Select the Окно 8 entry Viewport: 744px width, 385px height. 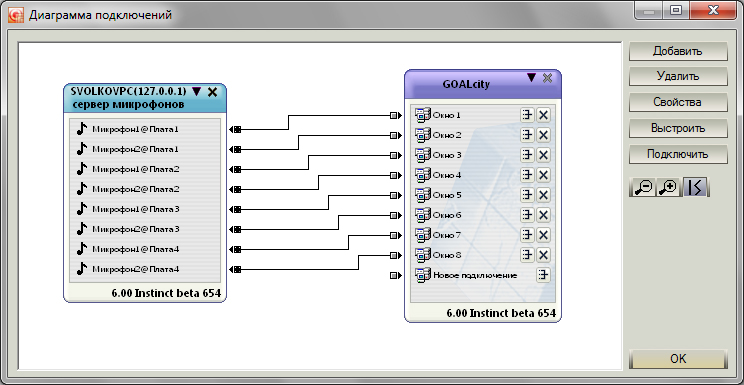483,255
